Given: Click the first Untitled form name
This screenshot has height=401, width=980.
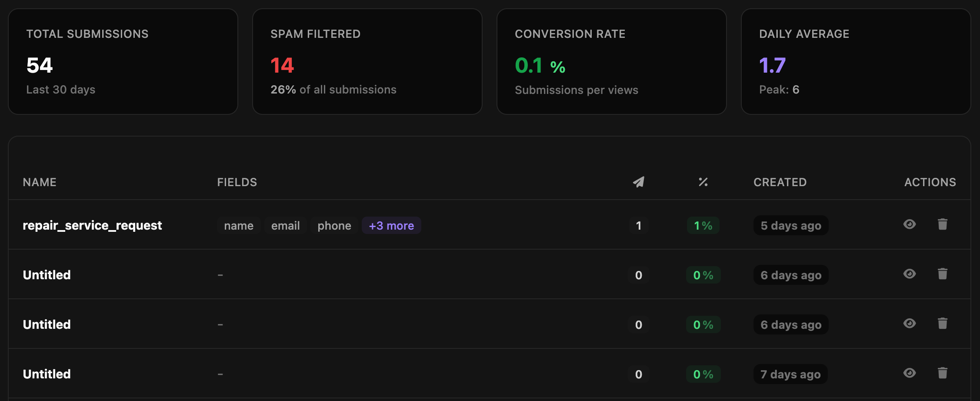Looking at the screenshot, I should [x=47, y=274].
